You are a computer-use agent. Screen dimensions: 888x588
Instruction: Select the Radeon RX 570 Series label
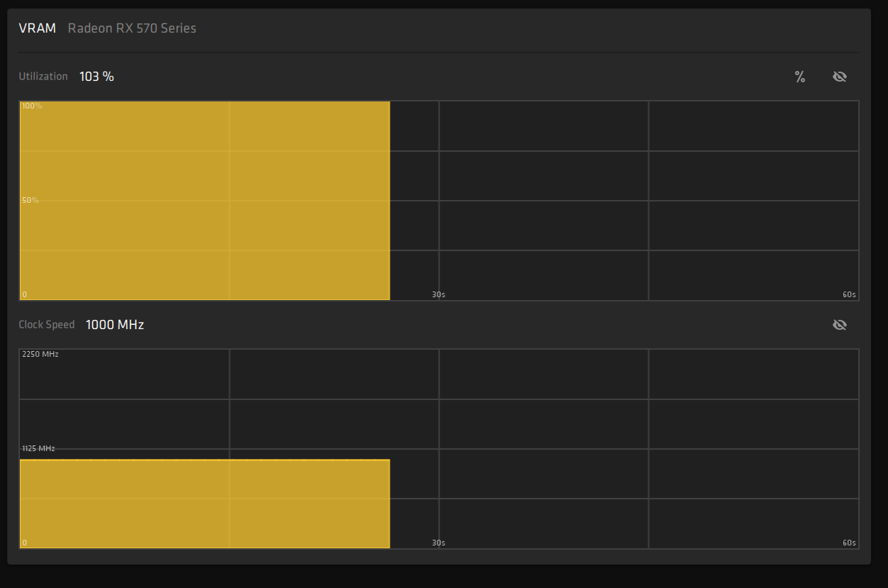click(x=132, y=28)
